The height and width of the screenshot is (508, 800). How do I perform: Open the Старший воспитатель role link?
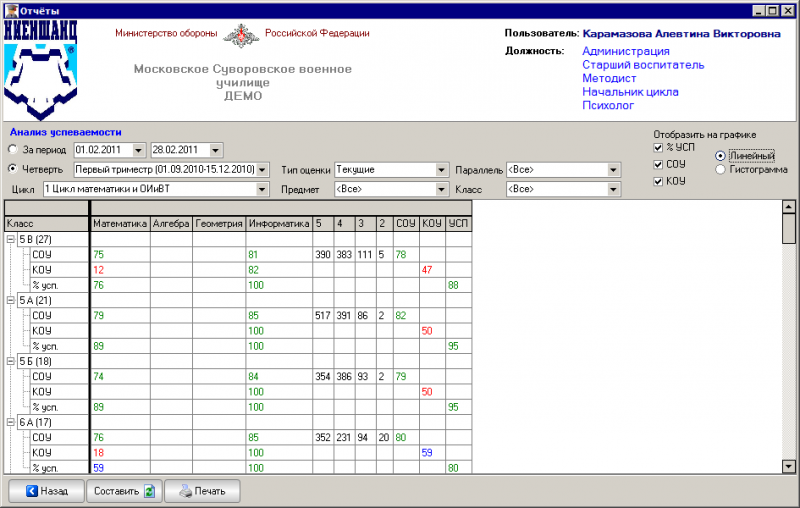pyautogui.click(x=643, y=65)
